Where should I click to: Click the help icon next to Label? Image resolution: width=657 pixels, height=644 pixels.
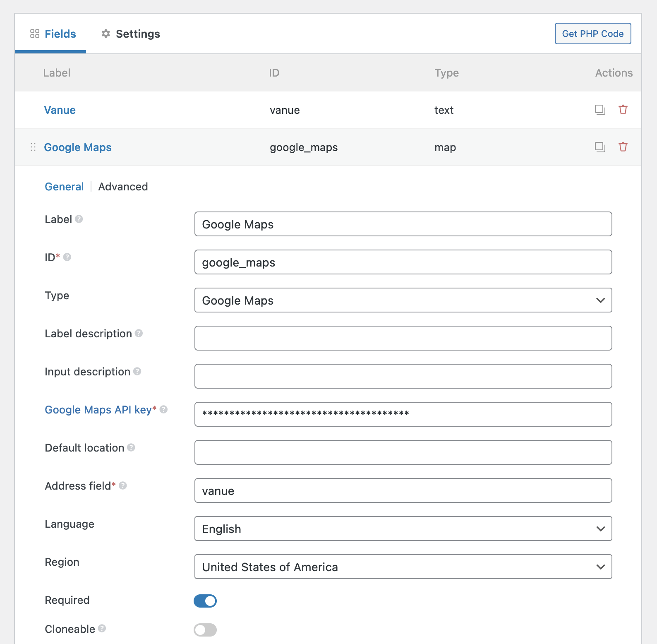[x=79, y=219]
